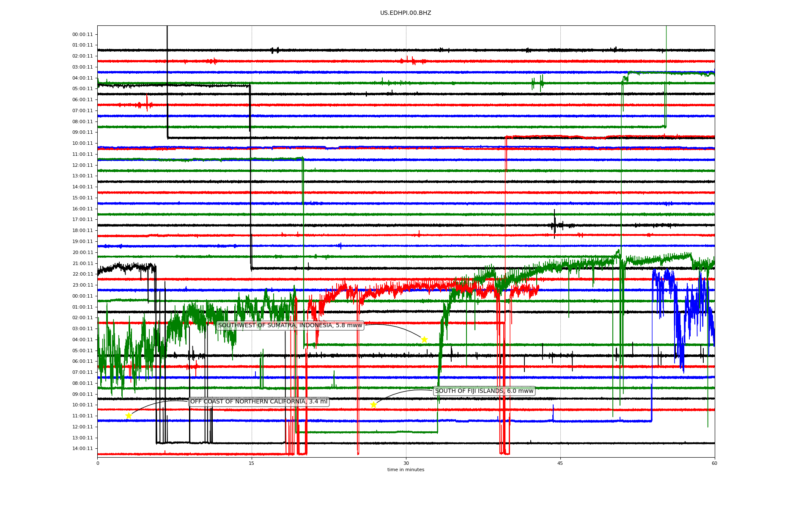This screenshot has width=812, height=508.
Task: Click the Sumatra earthquake star marker
Action: (x=424, y=340)
